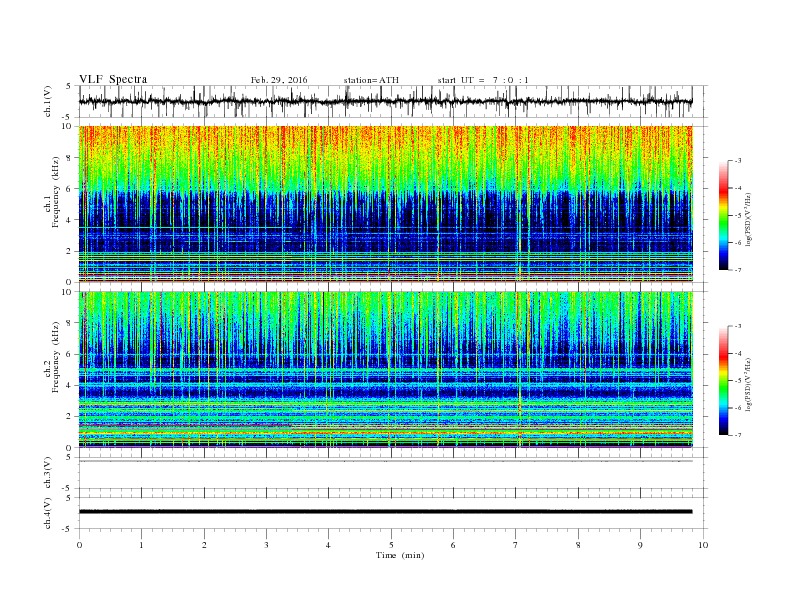Click the "2" tick on the time axis

pos(204,545)
